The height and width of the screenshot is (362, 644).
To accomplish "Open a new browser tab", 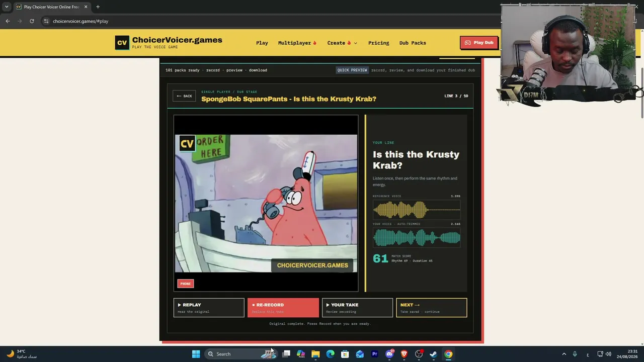I will tap(98, 7).
